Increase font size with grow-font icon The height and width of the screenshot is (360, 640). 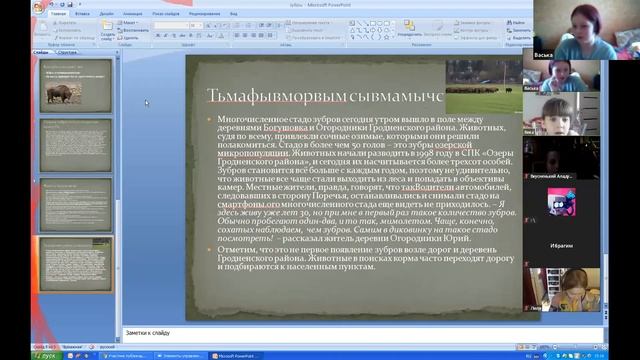tap(208, 25)
